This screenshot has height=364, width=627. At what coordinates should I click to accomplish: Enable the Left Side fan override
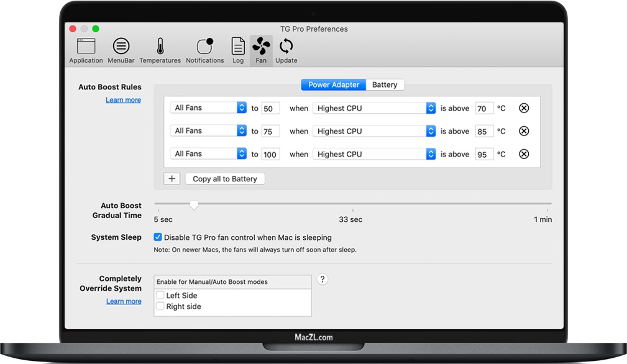pyautogui.click(x=160, y=295)
